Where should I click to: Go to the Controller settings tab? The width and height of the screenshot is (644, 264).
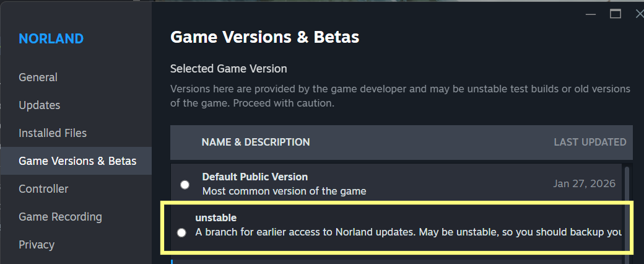43,189
